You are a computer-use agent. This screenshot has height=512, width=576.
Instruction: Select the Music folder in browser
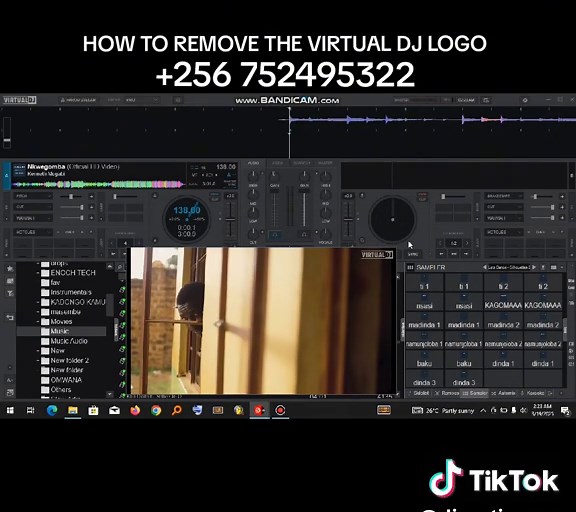(x=60, y=331)
